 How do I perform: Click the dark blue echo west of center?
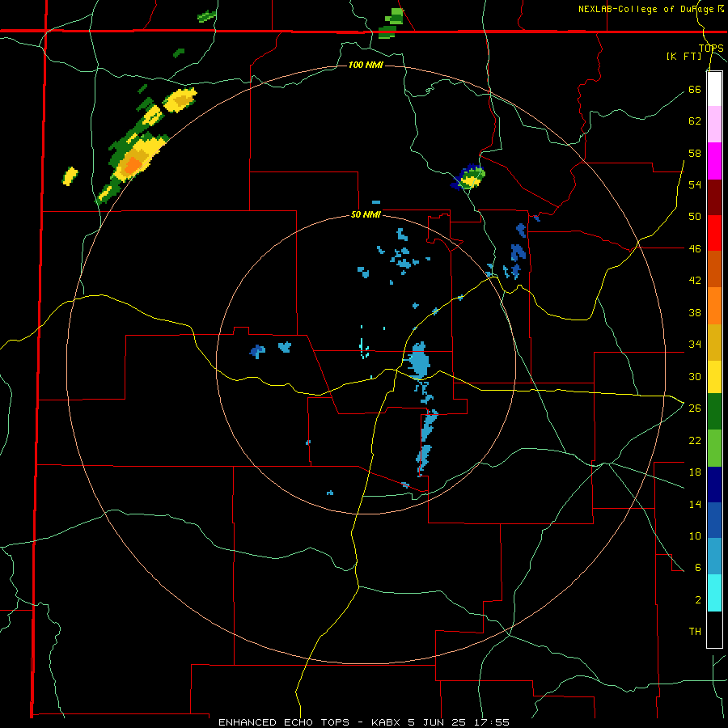[x=257, y=350]
